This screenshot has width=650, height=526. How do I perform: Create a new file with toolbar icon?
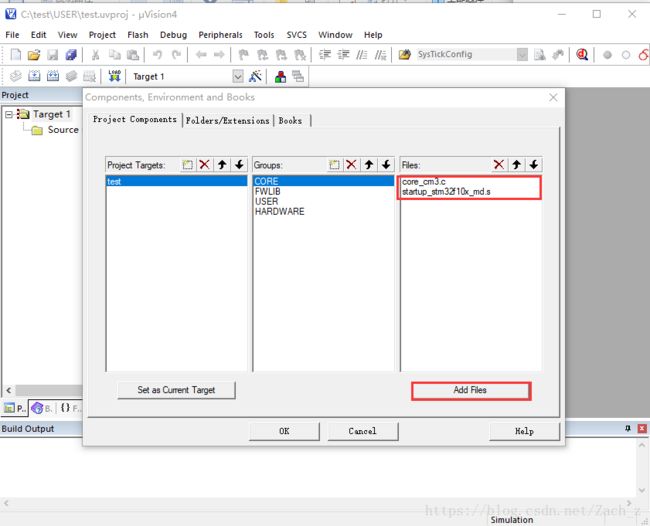(x=16, y=54)
